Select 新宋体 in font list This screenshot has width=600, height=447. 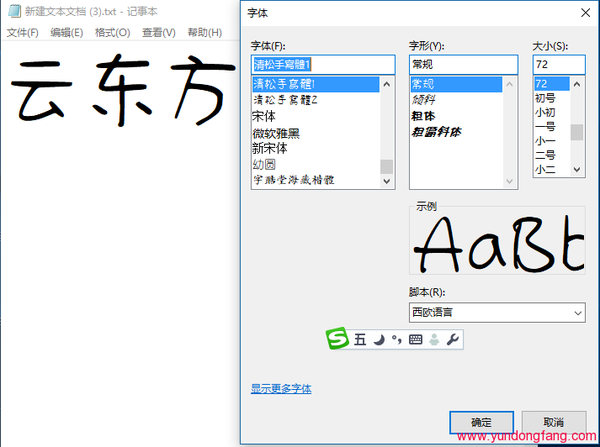(316, 148)
